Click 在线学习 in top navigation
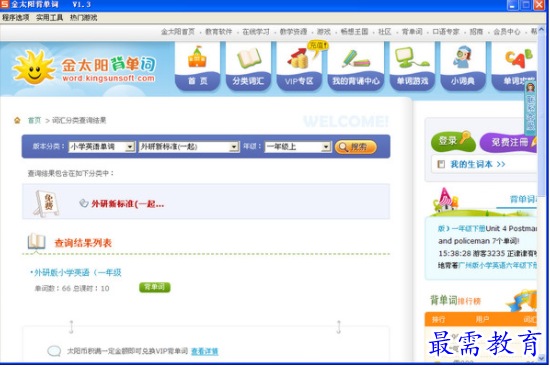The height and width of the screenshot is (375, 550). (x=256, y=32)
